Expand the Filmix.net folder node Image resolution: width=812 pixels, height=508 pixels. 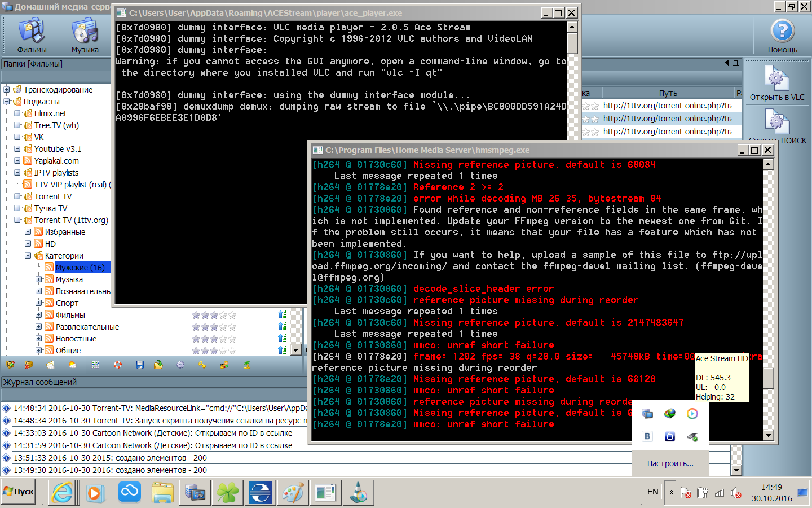point(17,113)
